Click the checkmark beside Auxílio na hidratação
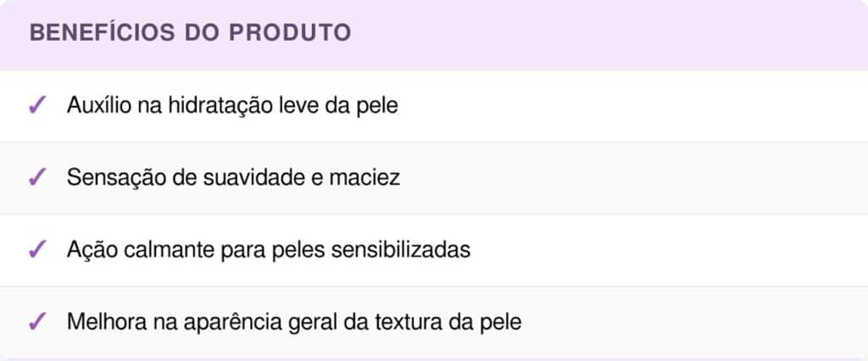Viewport: 868px width, 361px height. tap(36, 106)
